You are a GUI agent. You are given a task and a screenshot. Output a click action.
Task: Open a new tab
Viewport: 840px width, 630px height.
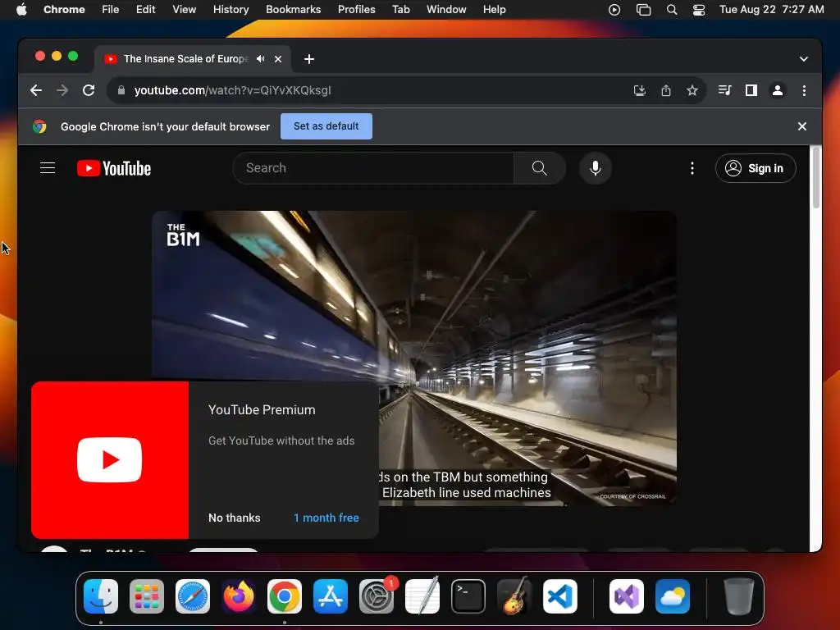pos(309,59)
